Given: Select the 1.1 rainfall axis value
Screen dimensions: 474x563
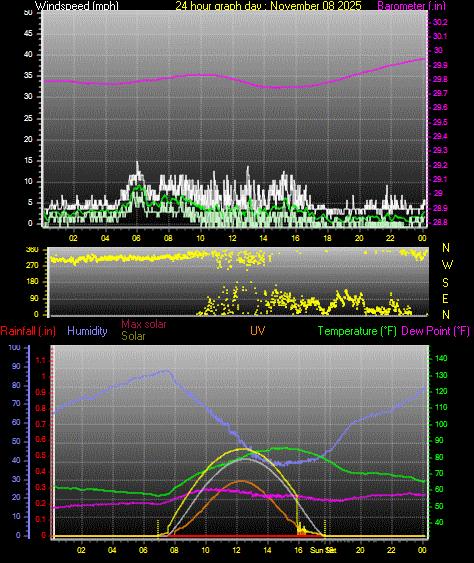Looking at the screenshot, I should tap(41, 360).
